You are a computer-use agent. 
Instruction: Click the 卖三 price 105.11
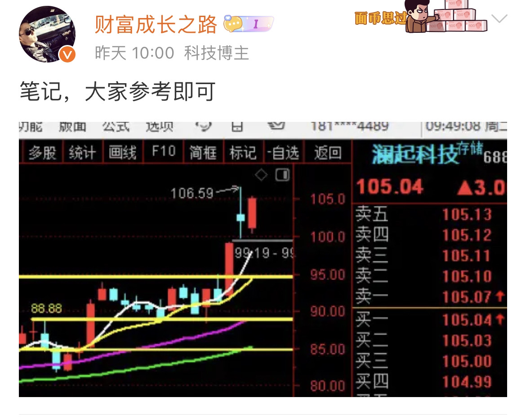pyautogui.click(x=466, y=256)
